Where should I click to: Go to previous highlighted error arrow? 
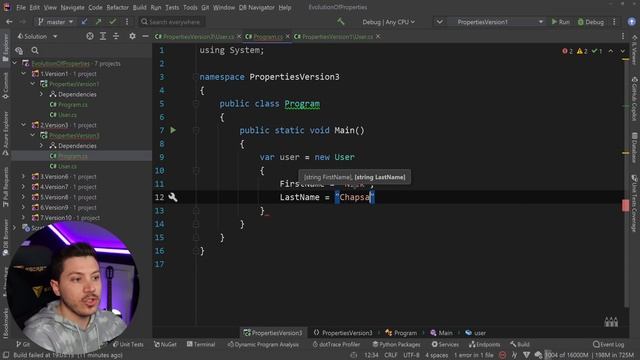point(611,51)
